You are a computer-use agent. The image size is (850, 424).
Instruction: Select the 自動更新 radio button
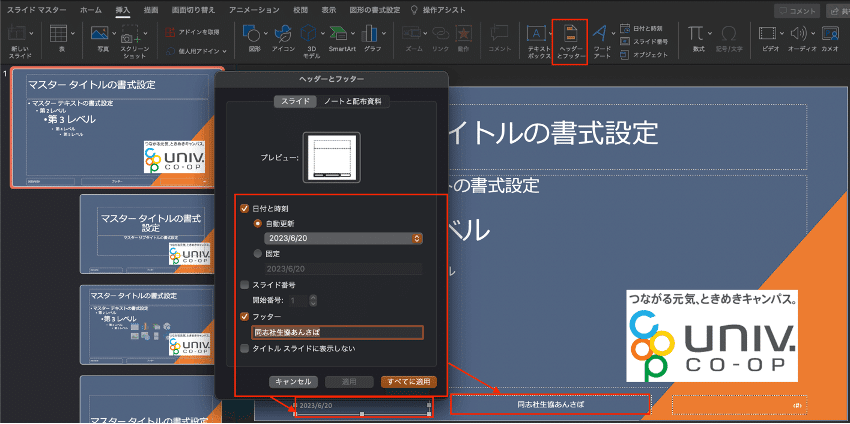point(257,223)
